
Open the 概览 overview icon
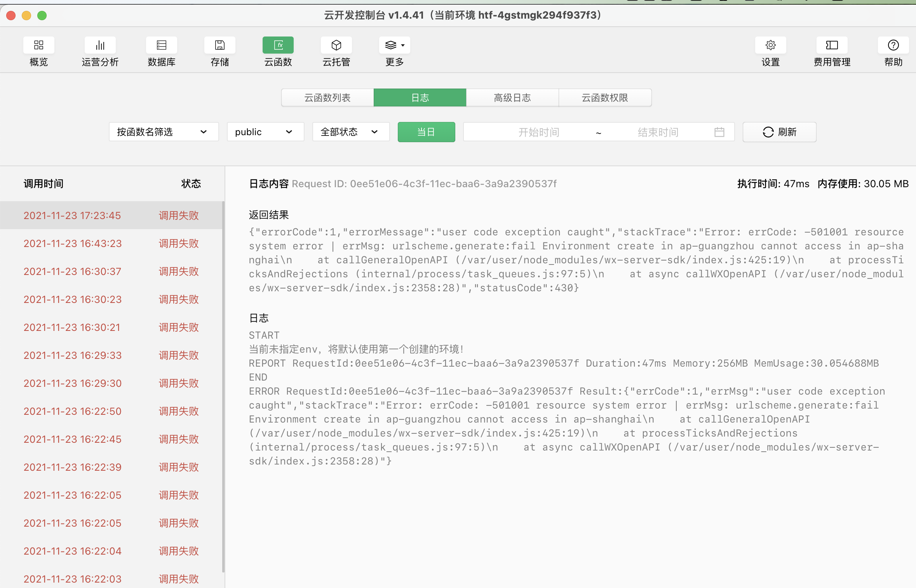click(38, 46)
